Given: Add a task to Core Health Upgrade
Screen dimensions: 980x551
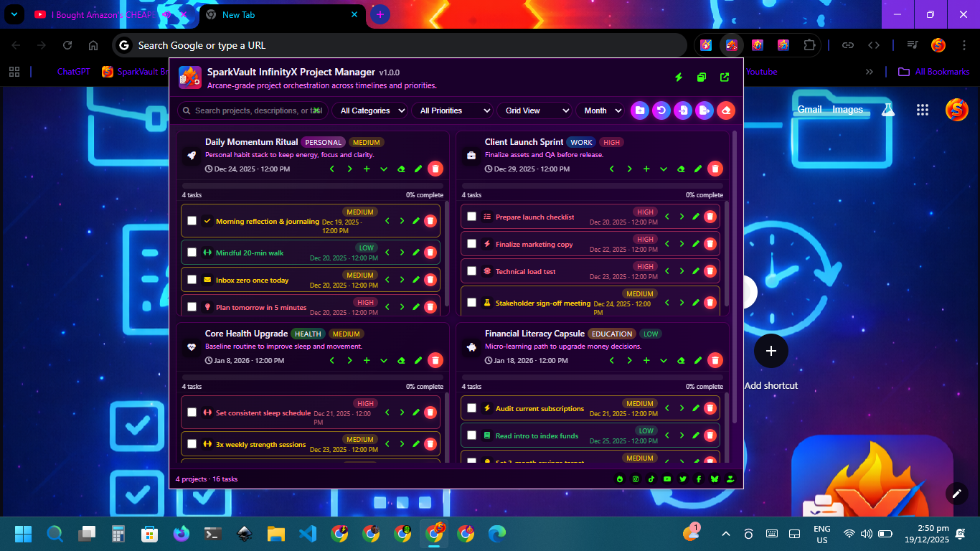Looking at the screenshot, I should point(367,360).
